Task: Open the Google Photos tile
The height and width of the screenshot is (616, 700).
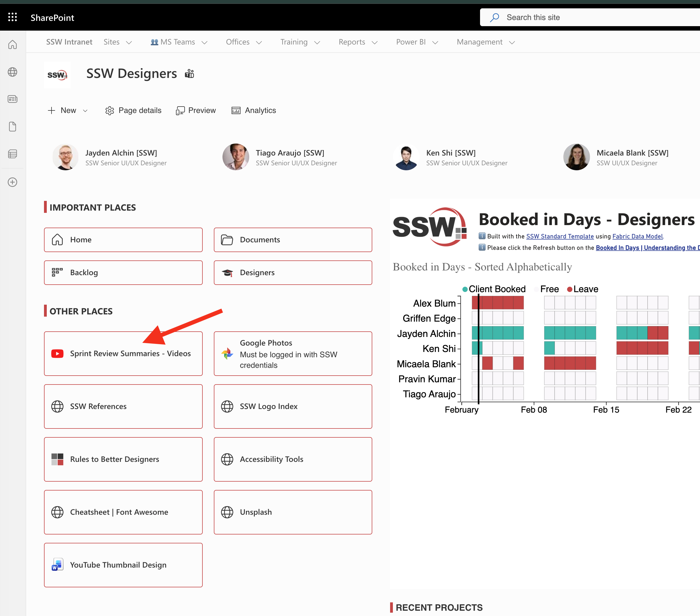Action: pyautogui.click(x=293, y=354)
